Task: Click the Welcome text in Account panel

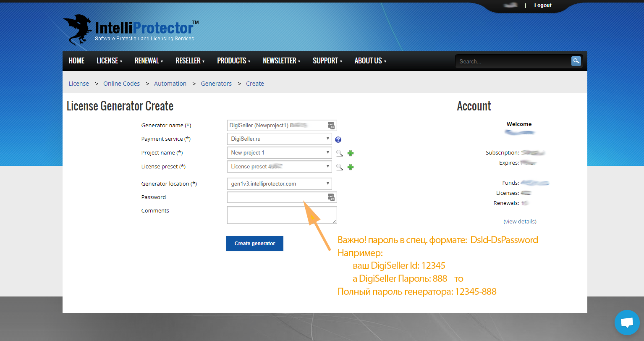Action: (519, 124)
